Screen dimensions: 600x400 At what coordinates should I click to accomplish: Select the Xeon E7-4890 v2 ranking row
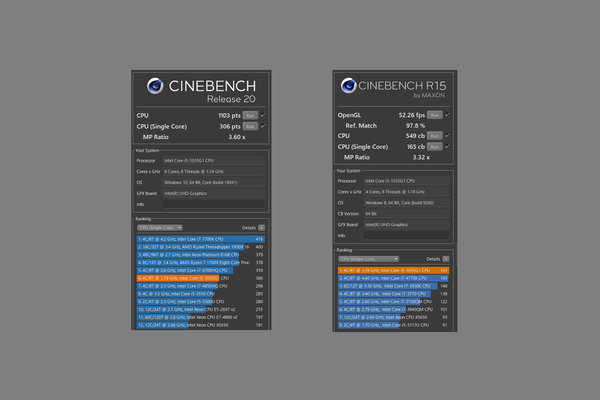coord(201,317)
